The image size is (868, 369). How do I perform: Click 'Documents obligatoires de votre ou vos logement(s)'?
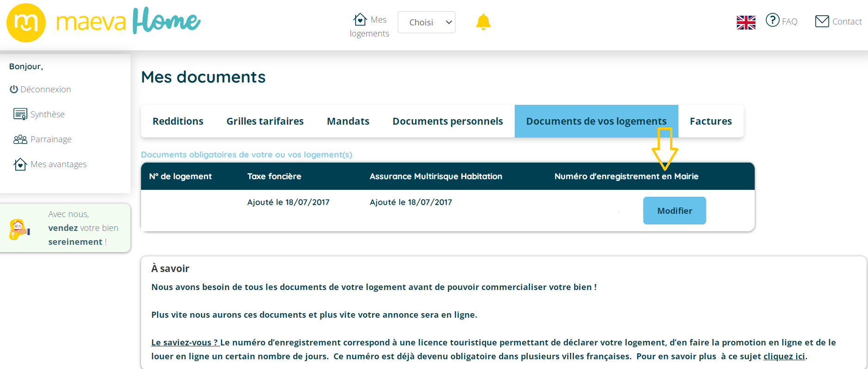coord(246,154)
